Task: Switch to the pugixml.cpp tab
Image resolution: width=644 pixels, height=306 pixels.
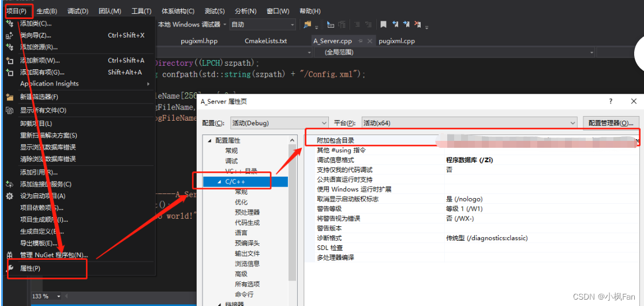Action: 397,41
